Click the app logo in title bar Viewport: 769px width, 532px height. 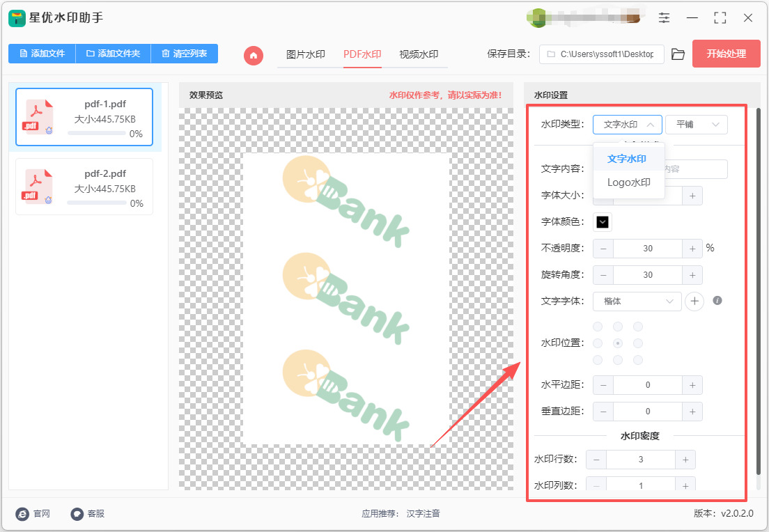pos(16,18)
